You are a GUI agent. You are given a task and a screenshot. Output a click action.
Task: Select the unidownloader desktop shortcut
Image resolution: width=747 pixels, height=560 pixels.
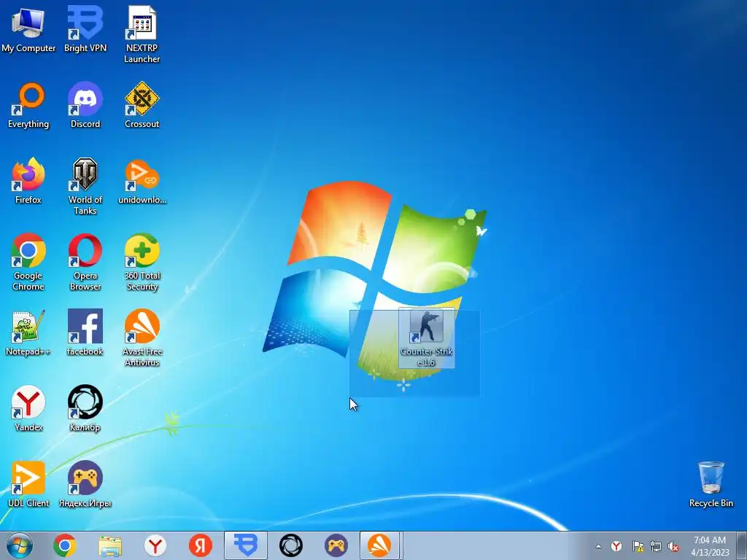(142, 182)
